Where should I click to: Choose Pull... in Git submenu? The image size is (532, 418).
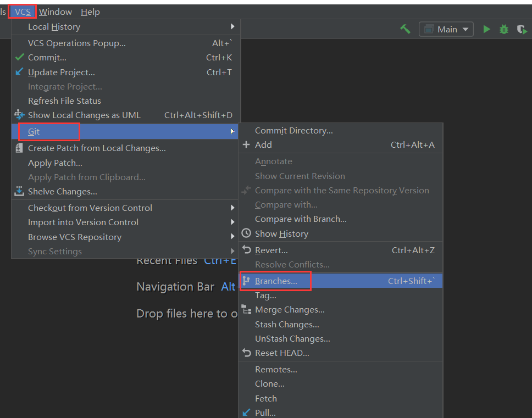click(x=341, y=413)
